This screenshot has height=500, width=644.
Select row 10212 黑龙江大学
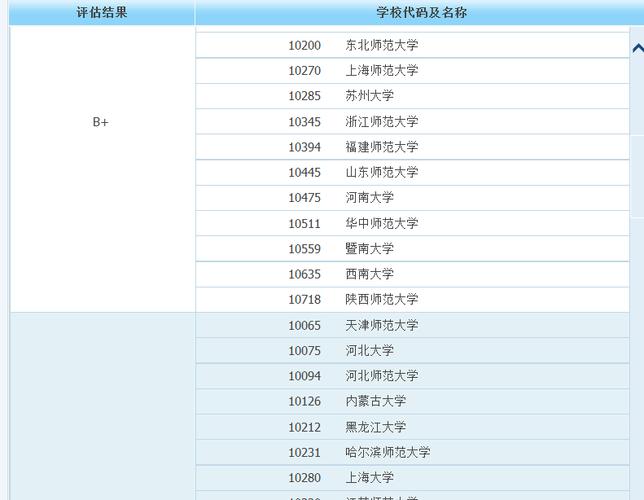pyautogui.click(x=412, y=427)
